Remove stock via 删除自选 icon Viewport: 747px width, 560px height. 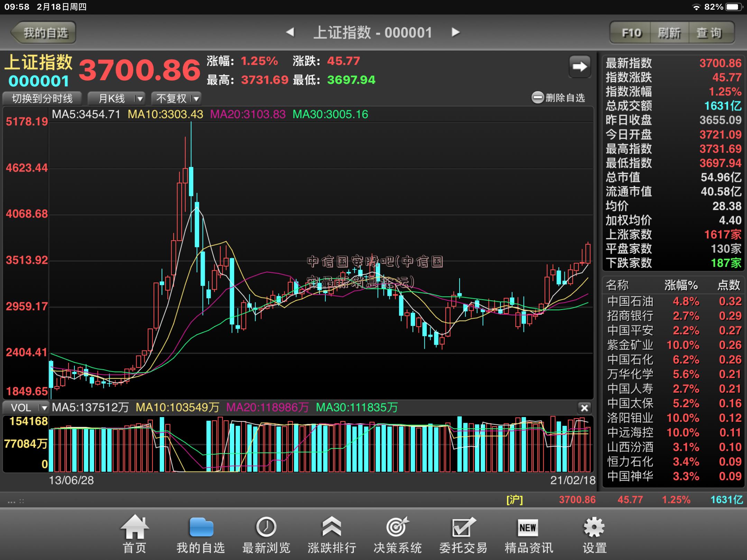(537, 98)
